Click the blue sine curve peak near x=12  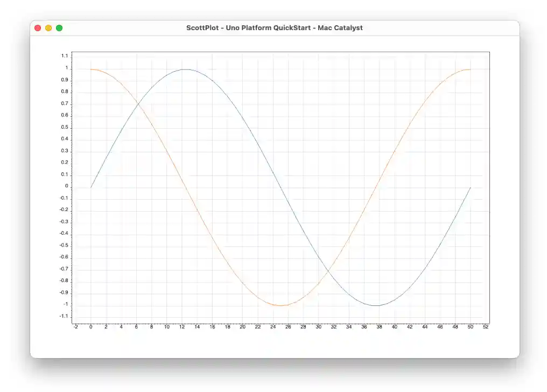tap(186, 69)
